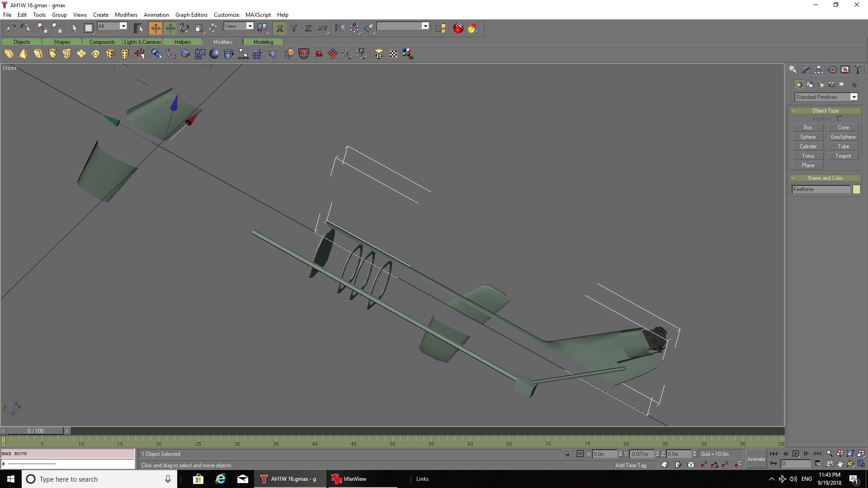This screenshot has height=488, width=868.
Task: Open the MAXScript menu
Action: pos(258,14)
